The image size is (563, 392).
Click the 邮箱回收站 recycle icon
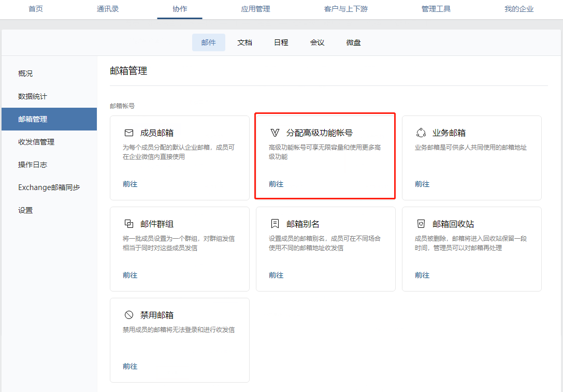[421, 224]
